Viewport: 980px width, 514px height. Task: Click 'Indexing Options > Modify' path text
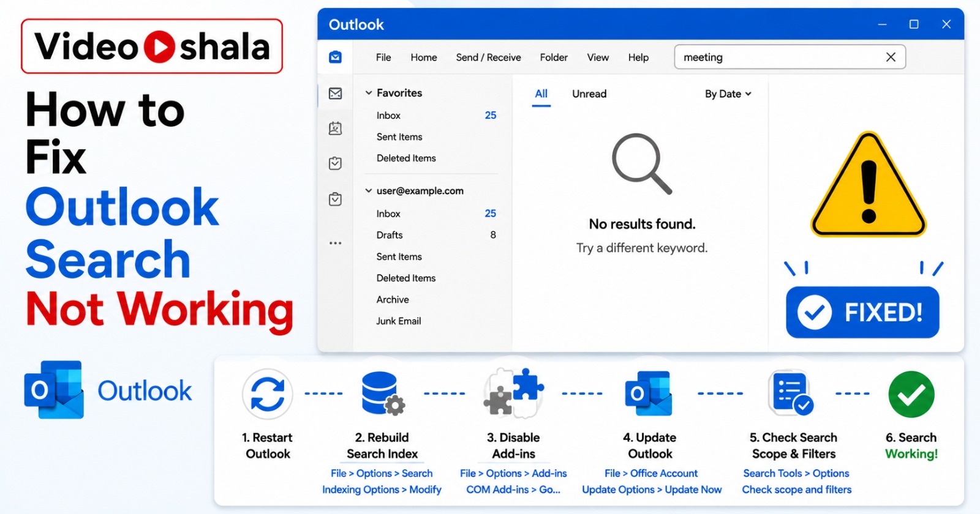[382, 490]
